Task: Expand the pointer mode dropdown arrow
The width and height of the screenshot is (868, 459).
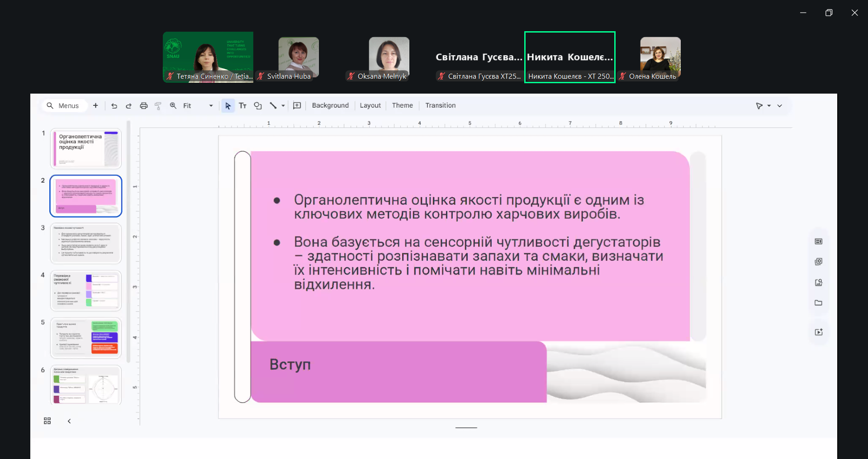Action: [769, 106]
